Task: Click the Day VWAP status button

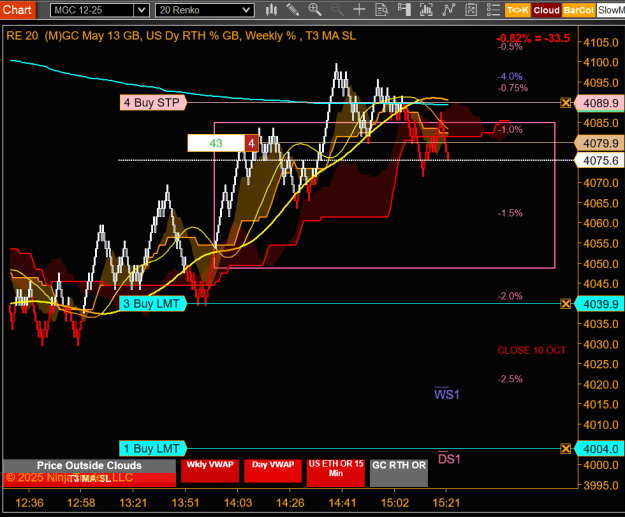Action: 273,471
